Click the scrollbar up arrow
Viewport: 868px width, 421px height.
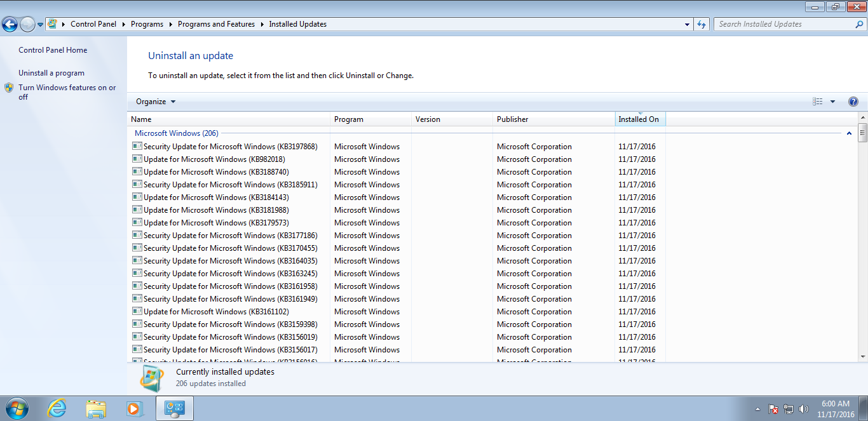tap(862, 118)
